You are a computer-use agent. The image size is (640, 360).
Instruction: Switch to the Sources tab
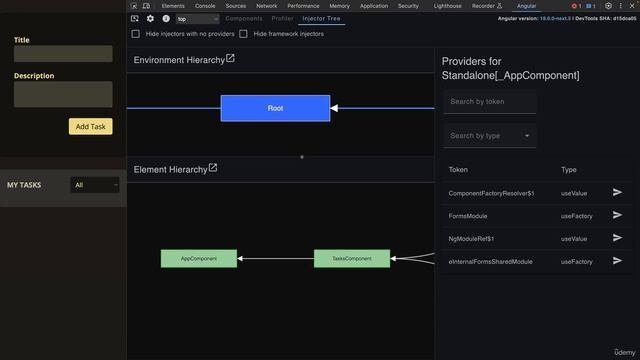coord(236,6)
